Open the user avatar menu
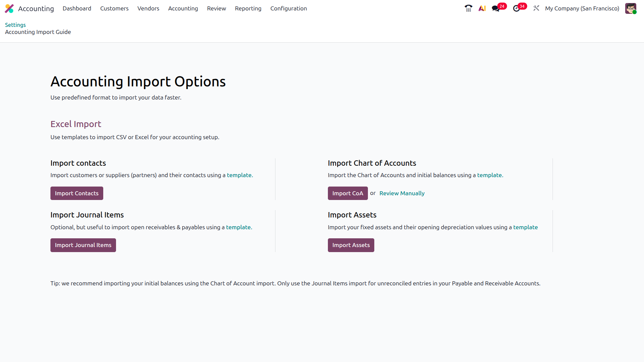Screen dimensions: 644x362 pyautogui.click(x=631, y=8)
